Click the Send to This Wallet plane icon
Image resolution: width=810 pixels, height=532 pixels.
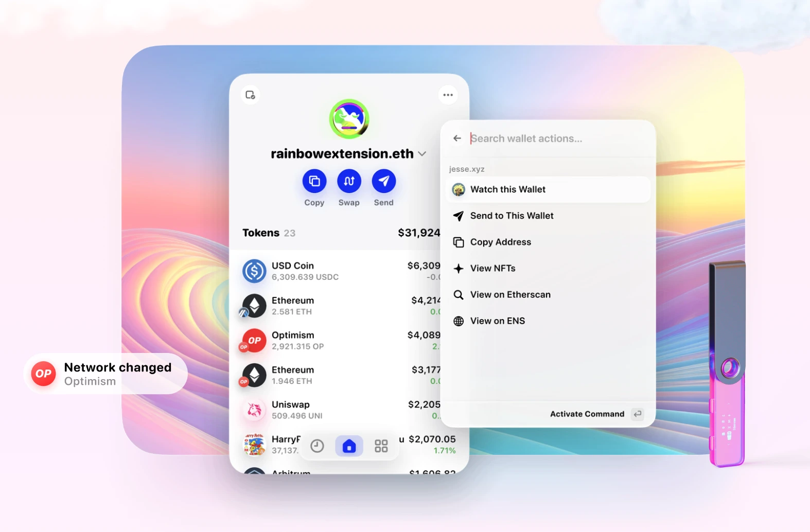pos(458,216)
